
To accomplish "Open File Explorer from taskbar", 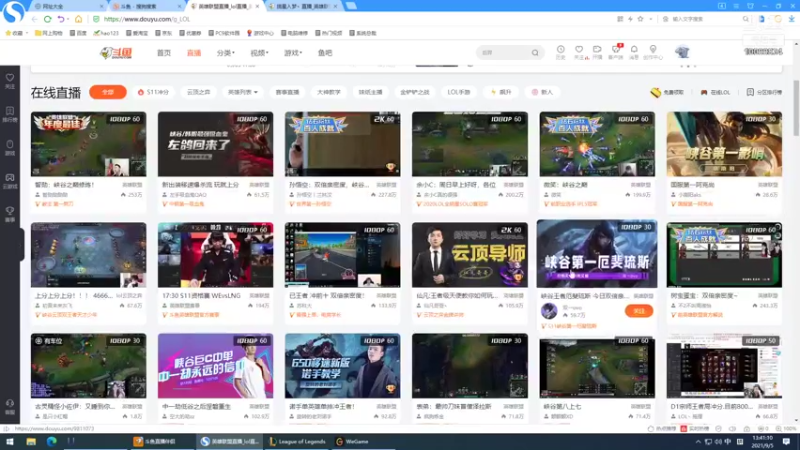I will [x=31, y=441].
